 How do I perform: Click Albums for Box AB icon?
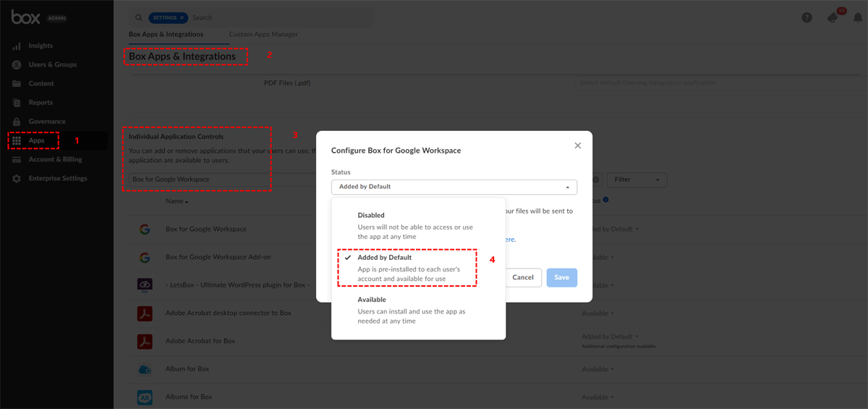(145, 397)
